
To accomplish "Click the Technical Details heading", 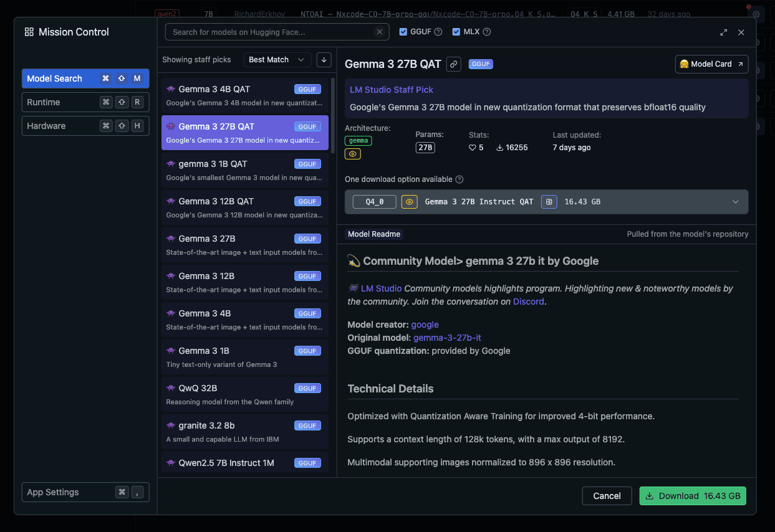I will pyautogui.click(x=390, y=389).
